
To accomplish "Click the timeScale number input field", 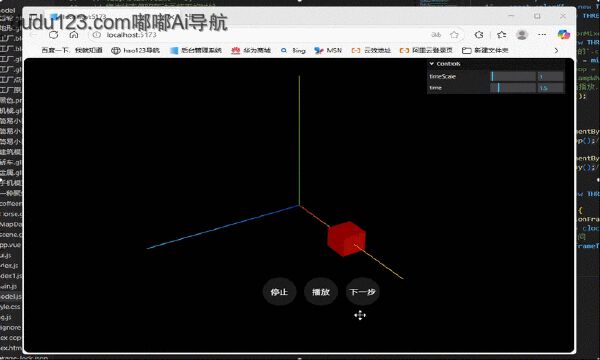I will (550, 76).
